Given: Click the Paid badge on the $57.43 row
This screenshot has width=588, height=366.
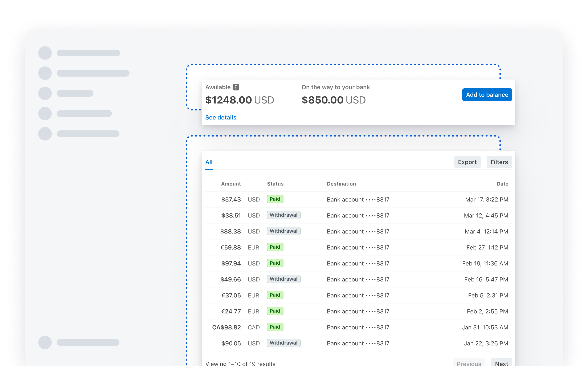Looking at the screenshot, I should [275, 199].
